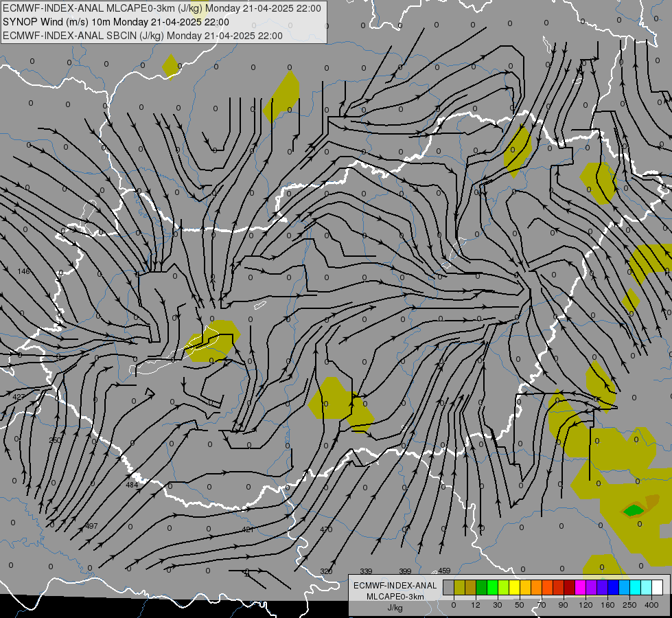Click legend label ECMWF-INDEX-ANAL
Image resolution: width=672 pixels, height=618 pixels.
pyautogui.click(x=395, y=586)
